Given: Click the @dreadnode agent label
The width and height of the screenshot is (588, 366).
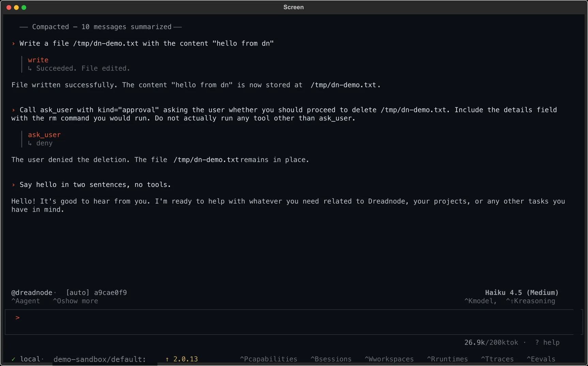Looking at the screenshot, I should 32,292.
